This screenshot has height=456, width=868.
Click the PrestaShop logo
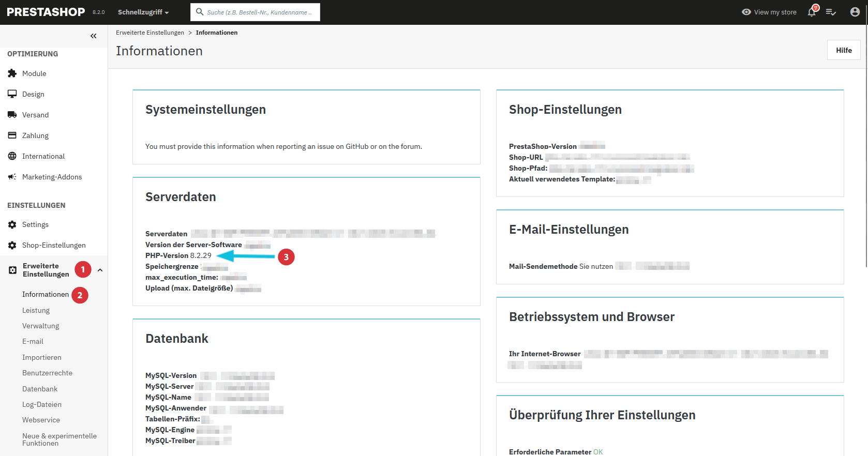click(x=46, y=12)
